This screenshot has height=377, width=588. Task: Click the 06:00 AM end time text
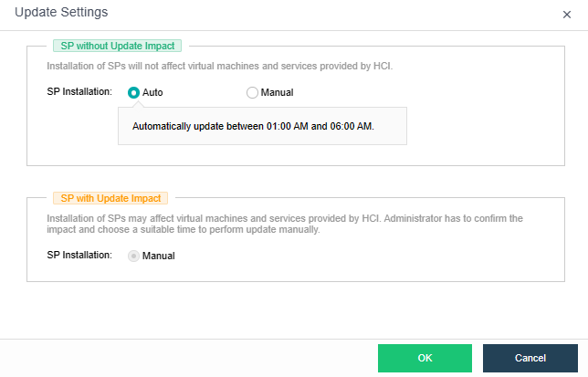pos(351,126)
